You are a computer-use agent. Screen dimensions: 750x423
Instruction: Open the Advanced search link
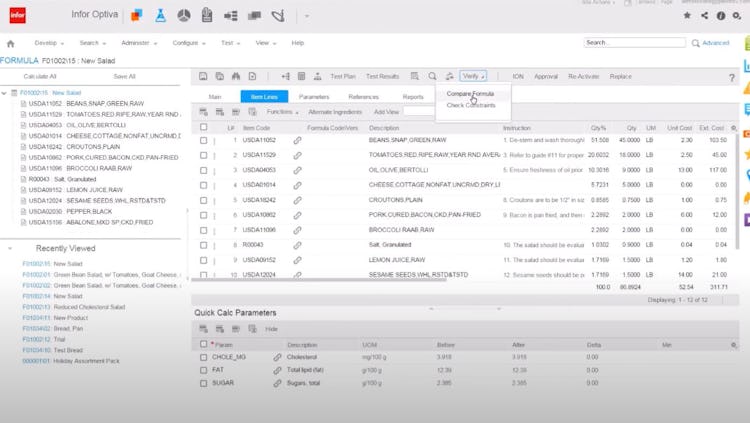click(x=716, y=43)
